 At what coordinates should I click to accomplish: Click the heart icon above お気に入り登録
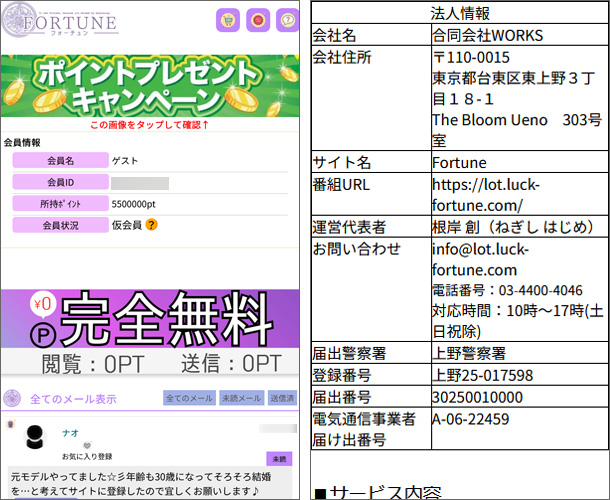87,445
